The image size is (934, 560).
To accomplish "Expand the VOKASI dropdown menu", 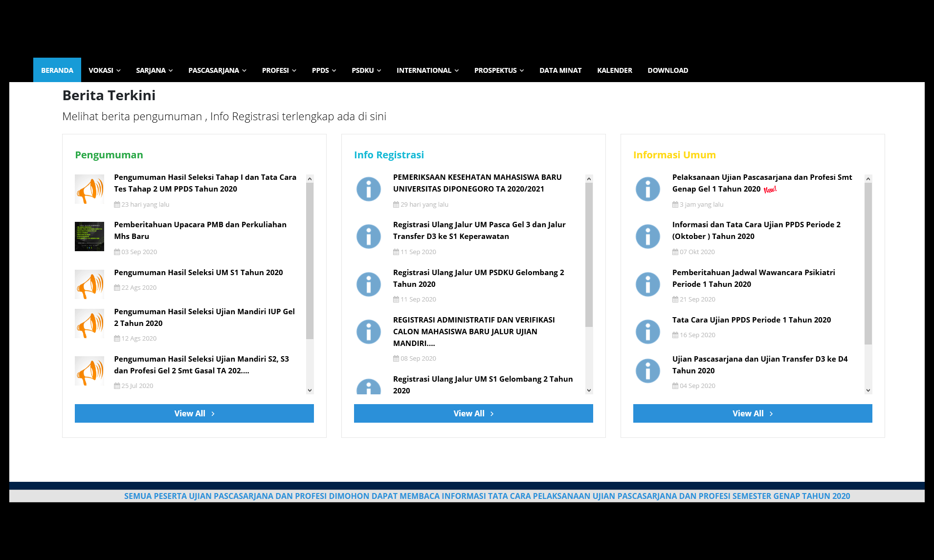I will click(104, 70).
